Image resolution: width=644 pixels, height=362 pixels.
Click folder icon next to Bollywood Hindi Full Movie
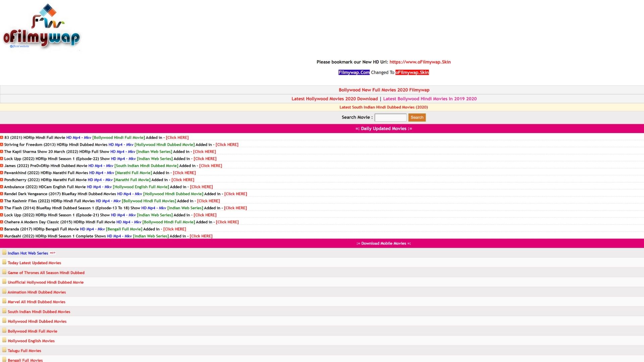pyautogui.click(x=4, y=330)
